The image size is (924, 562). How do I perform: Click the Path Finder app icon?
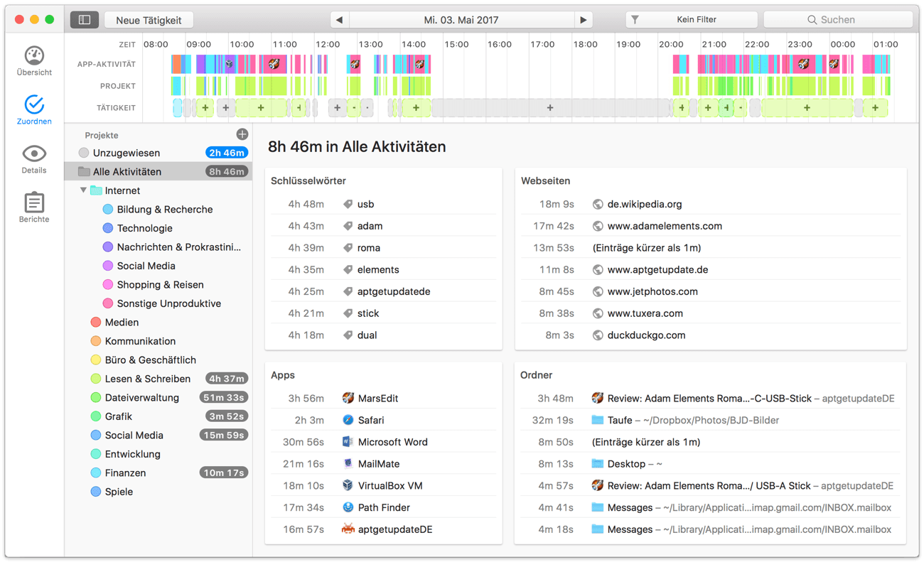point(348,507)
